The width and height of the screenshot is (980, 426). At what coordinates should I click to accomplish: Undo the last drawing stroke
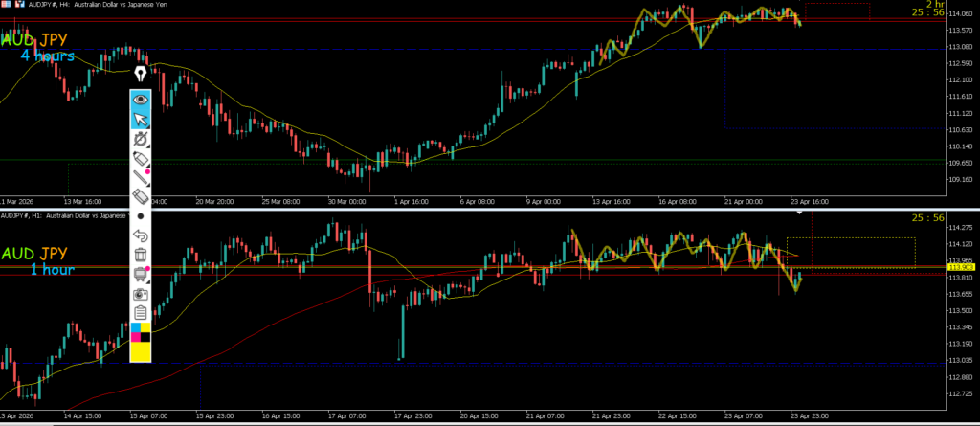coord(141,235)
